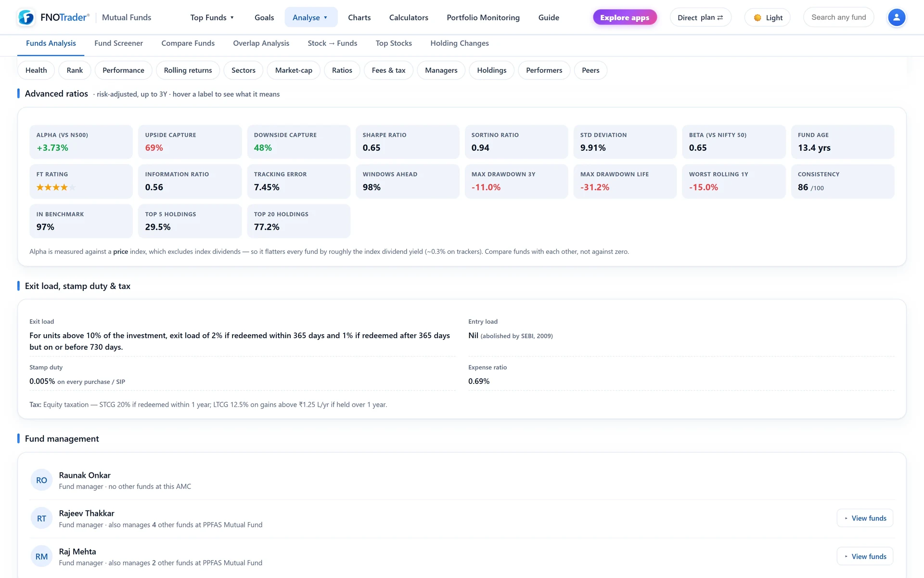Click the Alpha (vs N500) ratio card

[81, 142]
